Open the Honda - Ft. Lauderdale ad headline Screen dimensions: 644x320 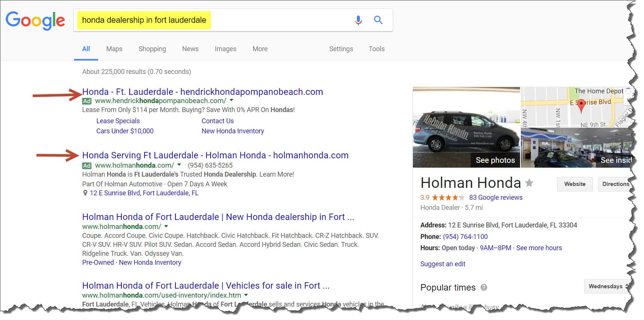(202, 92)
